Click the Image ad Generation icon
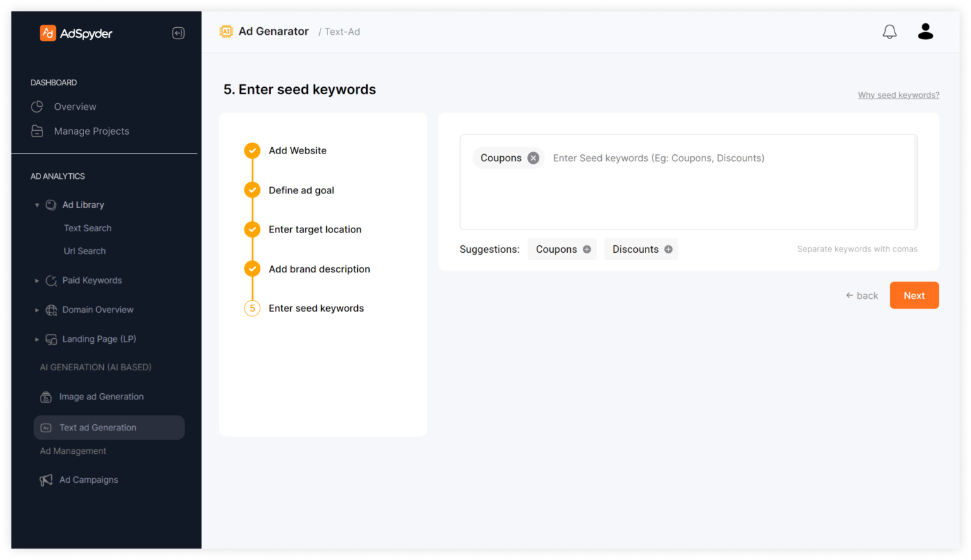 [46, 397]
